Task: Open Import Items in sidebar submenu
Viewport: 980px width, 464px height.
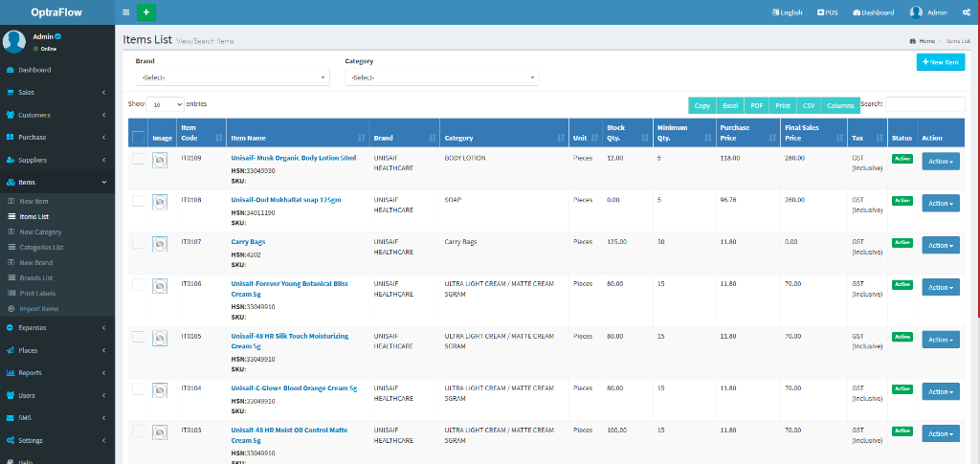Action: [x=57, y=309]
